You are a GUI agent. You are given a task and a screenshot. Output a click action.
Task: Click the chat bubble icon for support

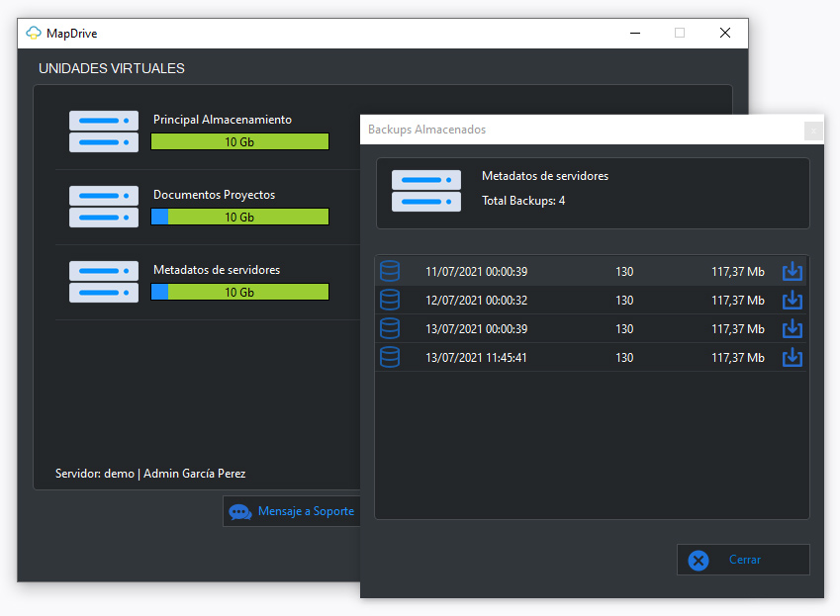[x=240, y=512]
